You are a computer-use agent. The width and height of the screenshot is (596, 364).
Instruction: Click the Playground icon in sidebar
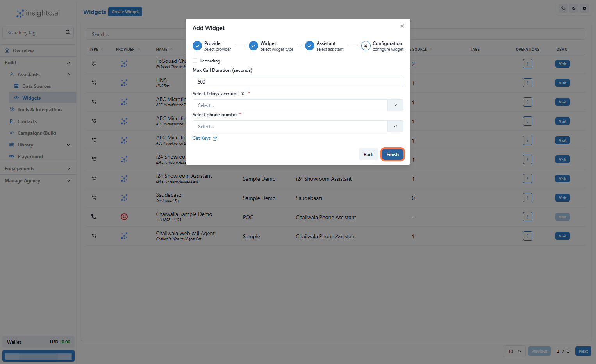tap(12, 157)
